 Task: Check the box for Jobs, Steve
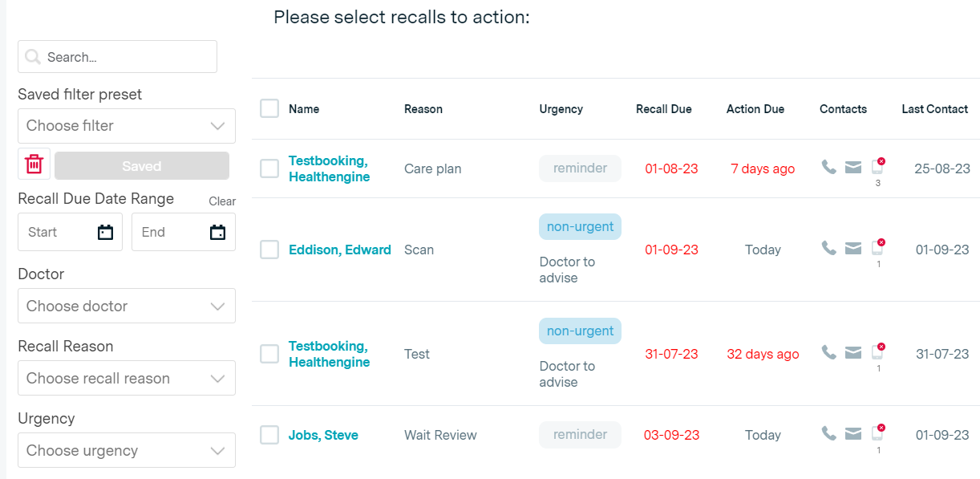(269, 435)
